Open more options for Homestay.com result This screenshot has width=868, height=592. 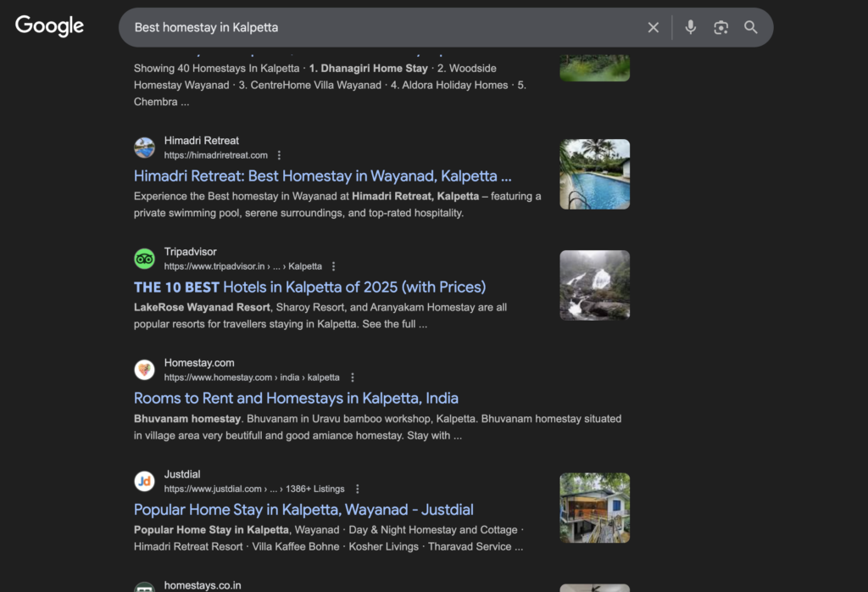coord(353,377)
